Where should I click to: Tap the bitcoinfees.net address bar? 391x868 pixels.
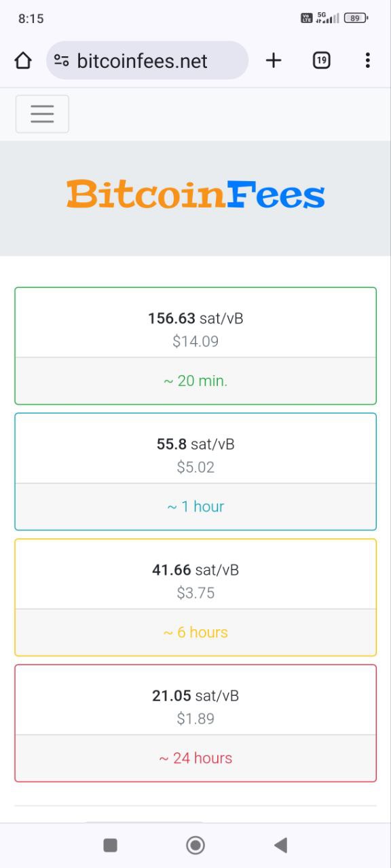147,60
